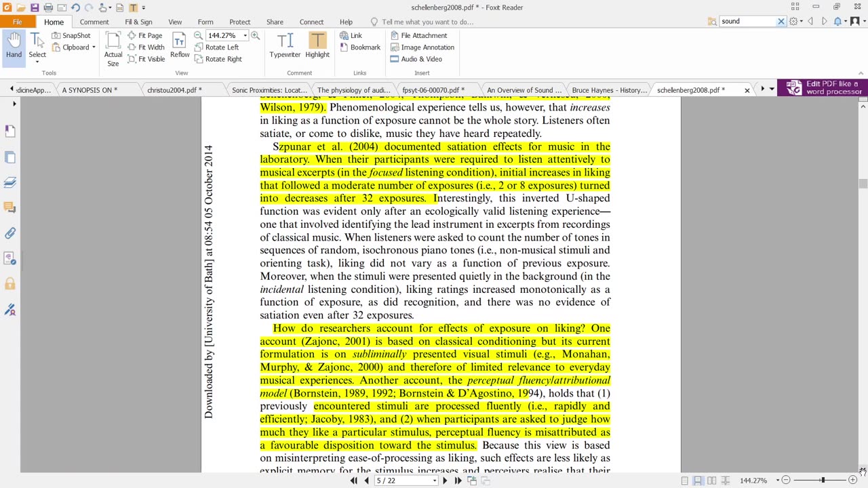Set page to Actual Size
The width and height of the screenshot is (868, 488).
pos(113,49)
